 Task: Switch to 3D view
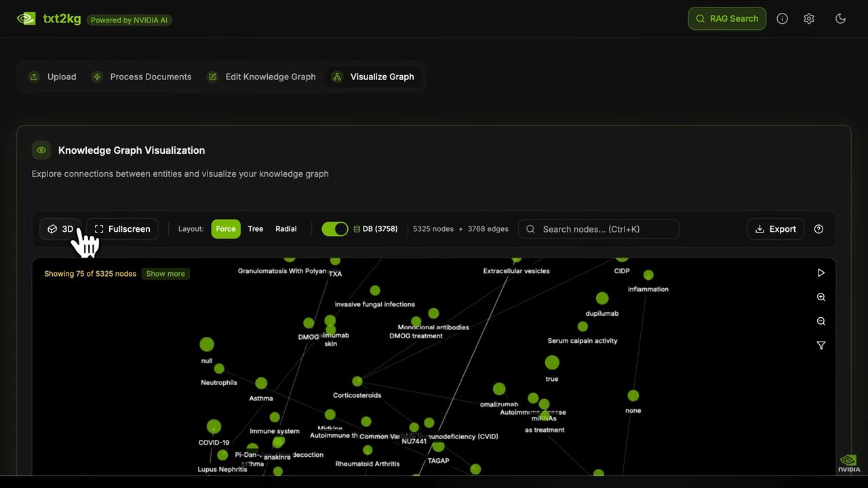[x=60, y=229]
